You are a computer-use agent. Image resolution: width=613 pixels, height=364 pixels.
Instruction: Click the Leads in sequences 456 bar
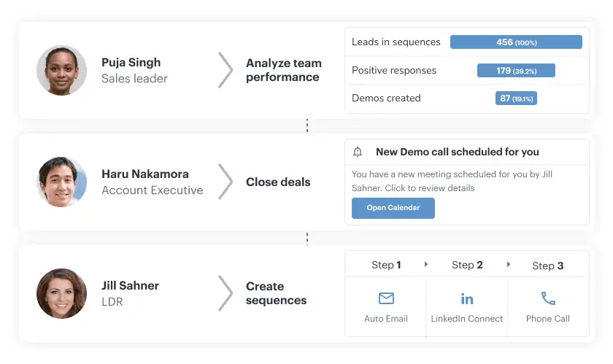[x=516, y=42]
